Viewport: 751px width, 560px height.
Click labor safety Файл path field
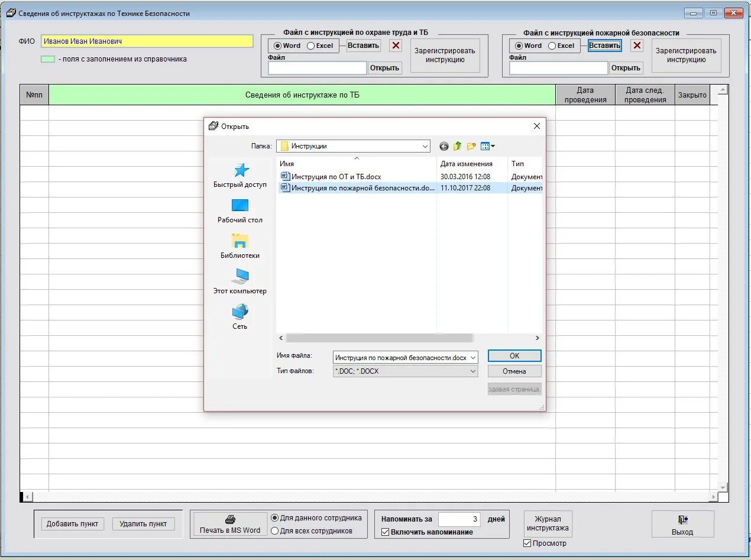[x=318, y=68]
